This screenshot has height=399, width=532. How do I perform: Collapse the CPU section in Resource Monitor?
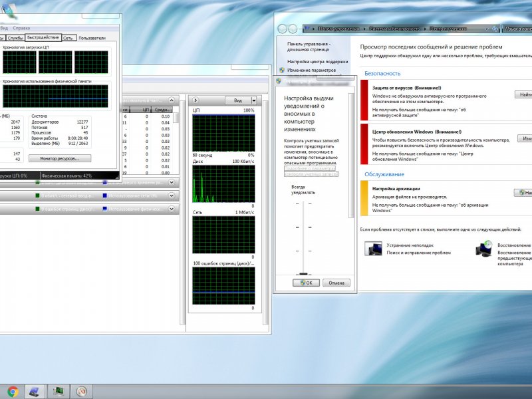click(x=172, y=100)
